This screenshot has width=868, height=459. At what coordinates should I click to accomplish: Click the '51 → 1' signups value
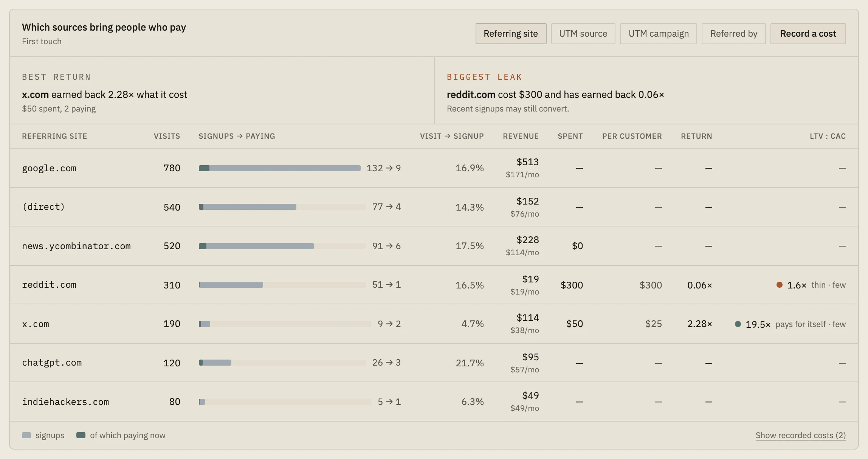(x=386, y=285)
